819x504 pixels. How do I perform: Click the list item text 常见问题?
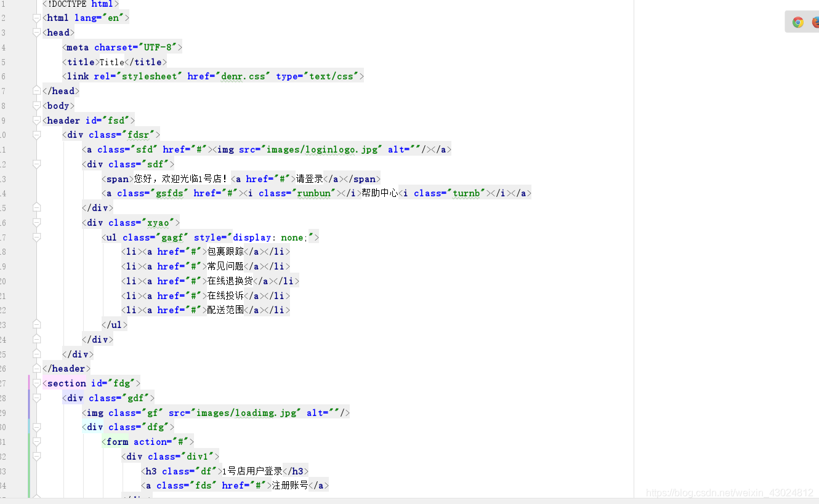(x=225, y=266)
